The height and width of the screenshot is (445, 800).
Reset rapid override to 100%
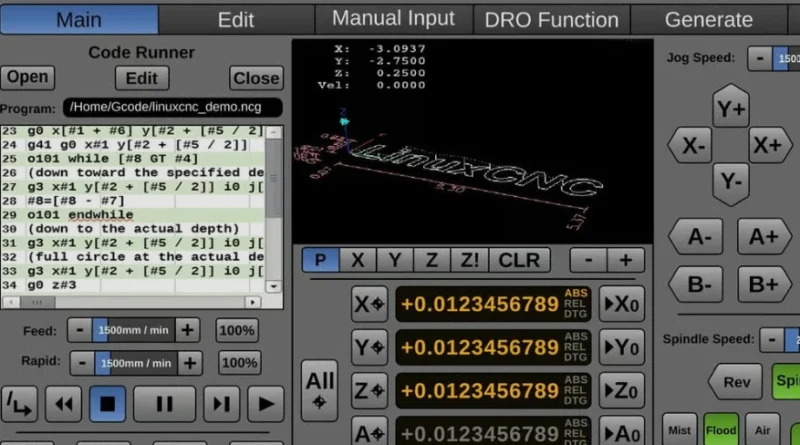[x=239, y=363]
